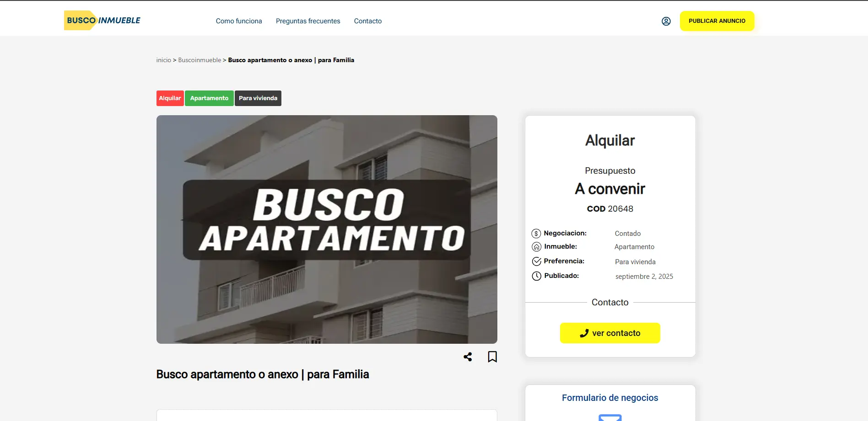Click the Buscoinmueble breadcrumb link

click(x=199, y=60)
